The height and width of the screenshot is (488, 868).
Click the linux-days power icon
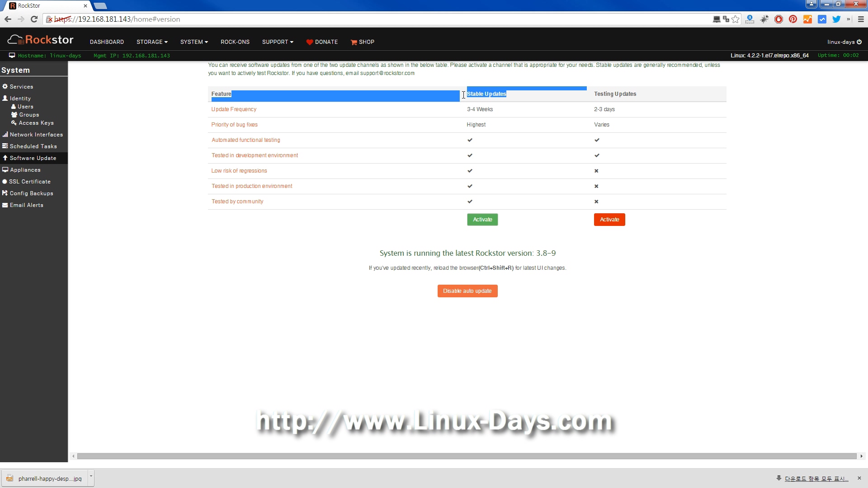pyautogui.click(x=859, y=42)
